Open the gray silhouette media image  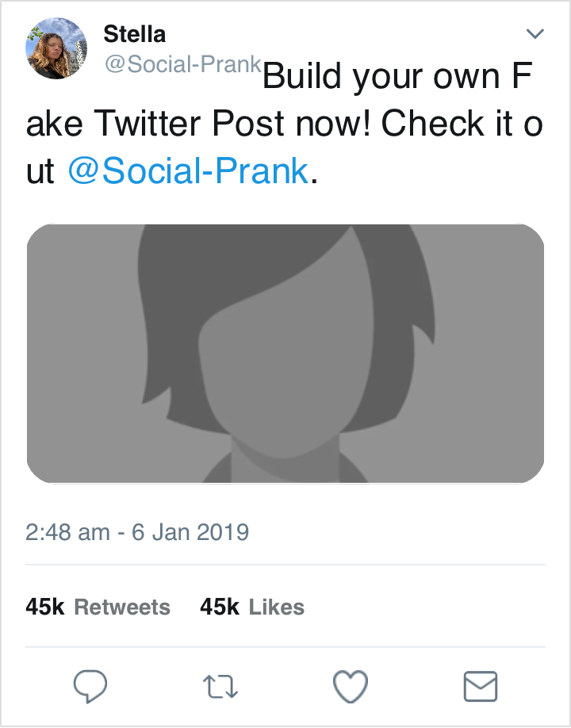point(285,354)
